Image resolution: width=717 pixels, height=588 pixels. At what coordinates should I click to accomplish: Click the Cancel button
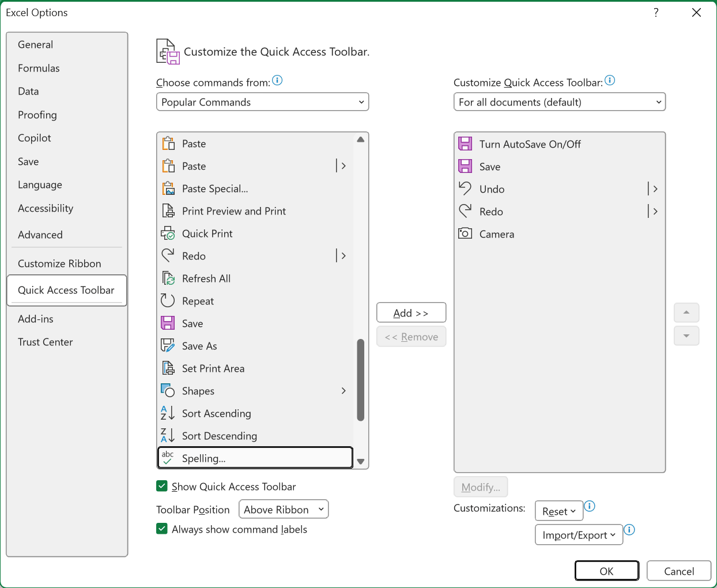click(x=679, y=571)
